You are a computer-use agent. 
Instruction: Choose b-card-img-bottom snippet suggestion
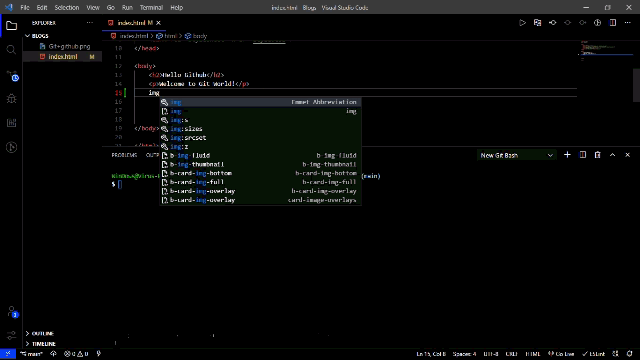[260, 173]
